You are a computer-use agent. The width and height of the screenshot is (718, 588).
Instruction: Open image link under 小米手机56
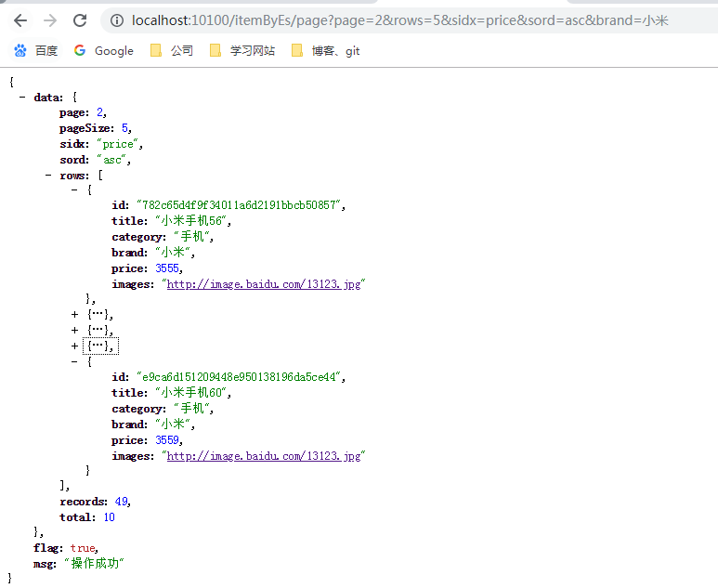[264, 284]
